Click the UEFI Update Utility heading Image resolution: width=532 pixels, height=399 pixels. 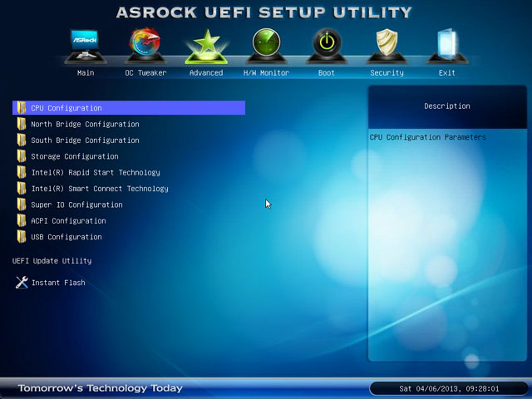(52, 260)
